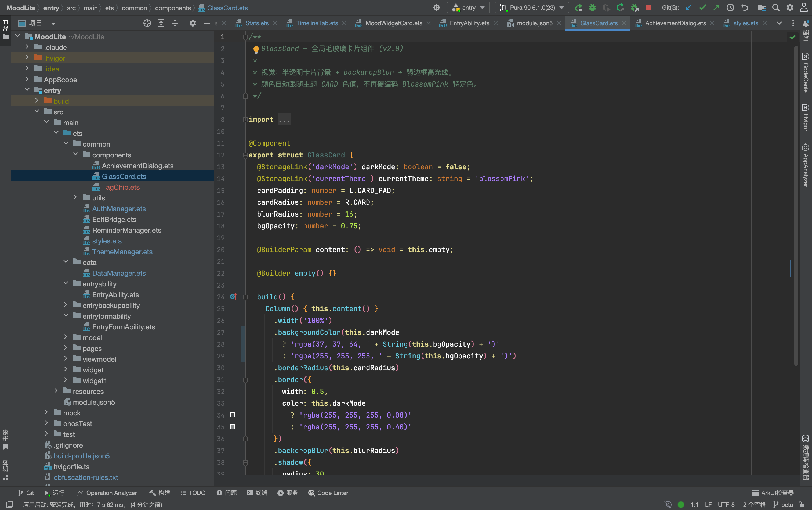
Task: Click the red Stop run button
Action: (648, 8)
